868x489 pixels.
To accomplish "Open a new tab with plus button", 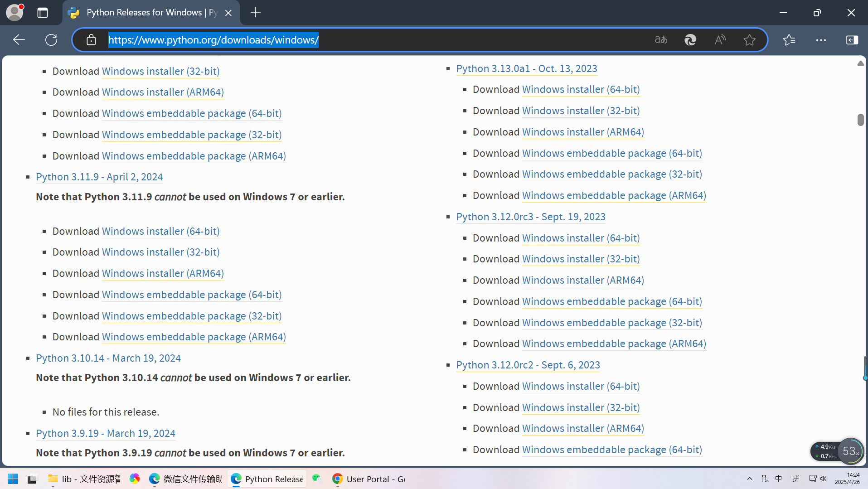I will tap(256, 13).
